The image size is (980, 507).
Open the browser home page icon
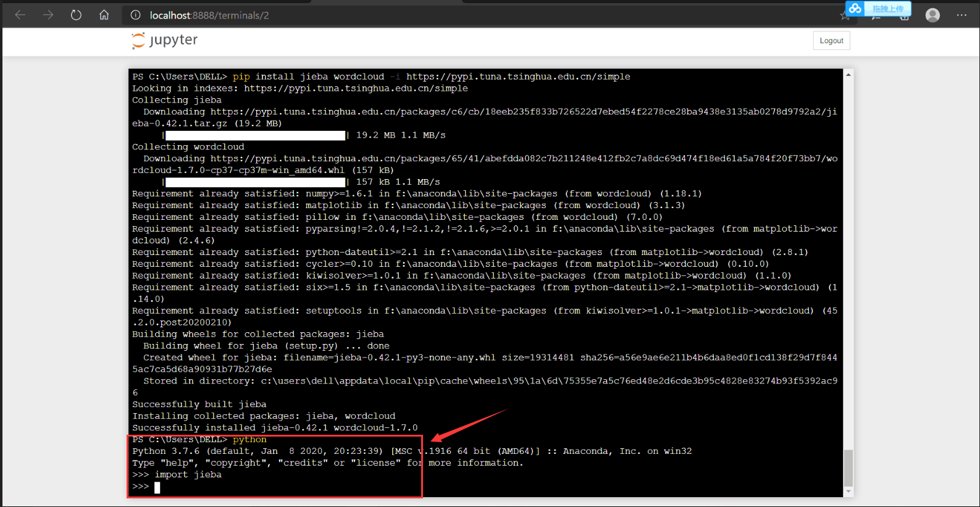104,15
